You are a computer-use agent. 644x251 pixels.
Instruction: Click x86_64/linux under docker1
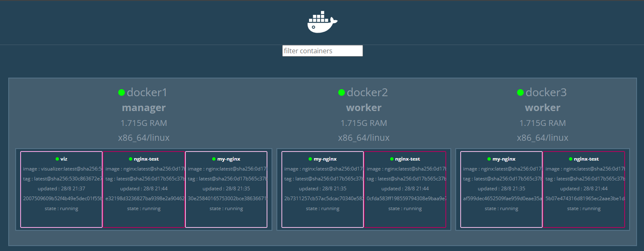coord(144,138)
